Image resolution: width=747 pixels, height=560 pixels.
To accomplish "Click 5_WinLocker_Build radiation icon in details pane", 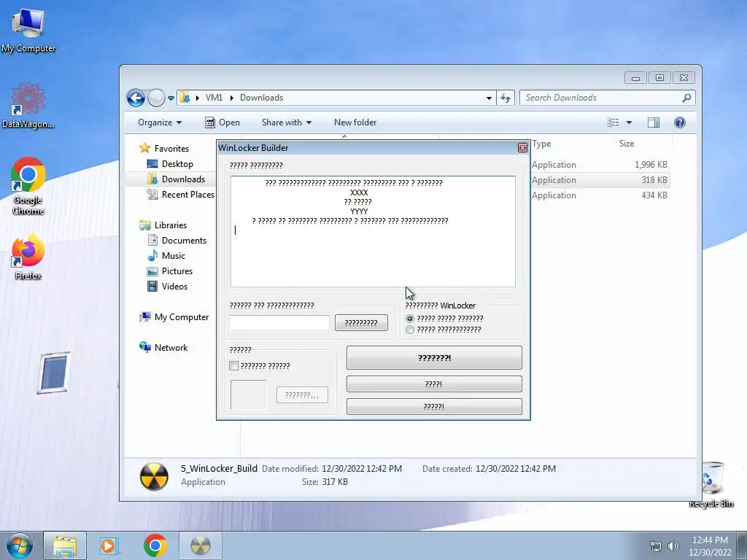I will tap(154, 476).
